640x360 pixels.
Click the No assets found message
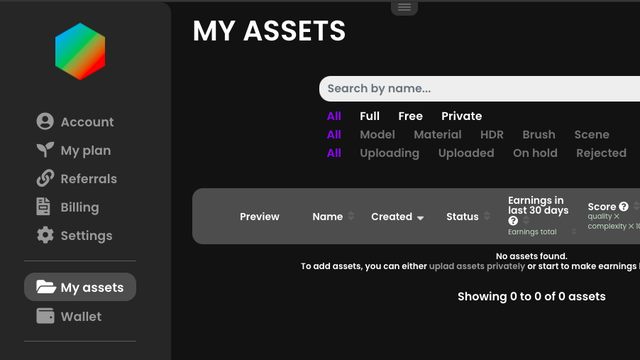click(531, 256)
